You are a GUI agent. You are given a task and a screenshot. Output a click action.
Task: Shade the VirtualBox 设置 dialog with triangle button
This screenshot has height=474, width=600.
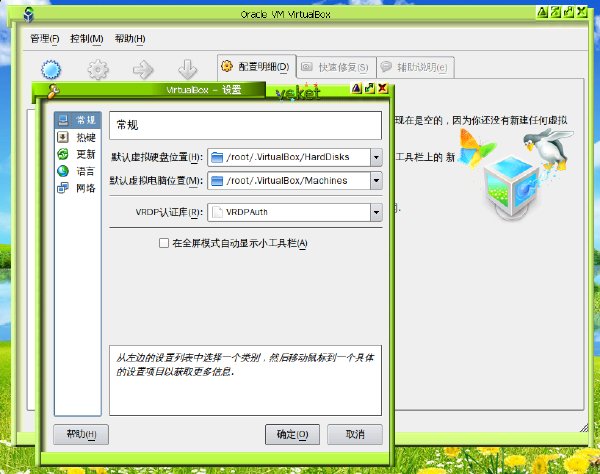coord(356,88)
